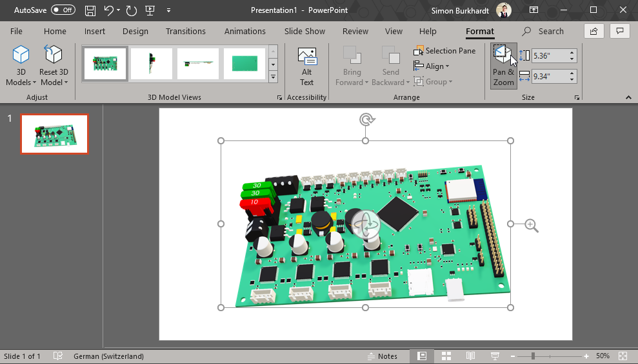Click the Search box in ribbon
Viewport: 638px width, 364px height.
544,32
